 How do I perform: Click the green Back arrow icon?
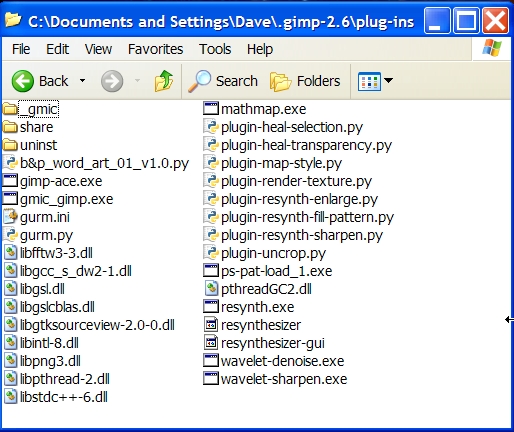click(x=23, y=81)
